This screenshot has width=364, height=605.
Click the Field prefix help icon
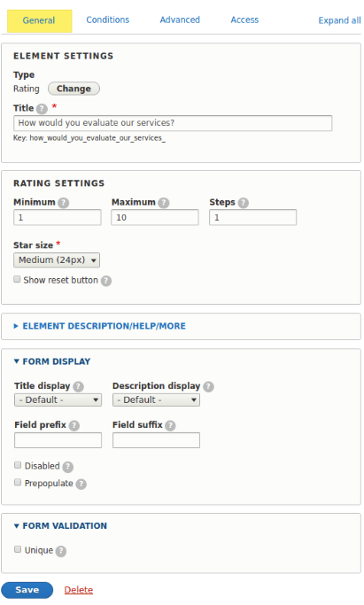coord(74,425)
